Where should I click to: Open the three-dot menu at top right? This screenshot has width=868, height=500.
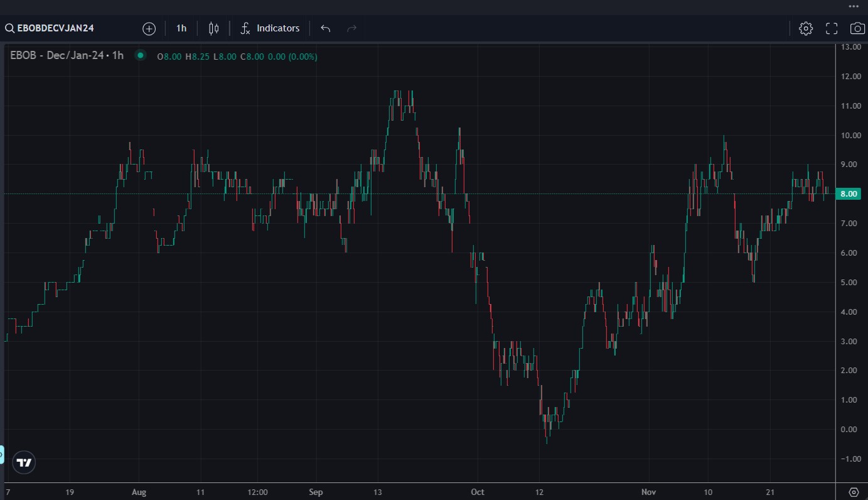pos(853,6)
